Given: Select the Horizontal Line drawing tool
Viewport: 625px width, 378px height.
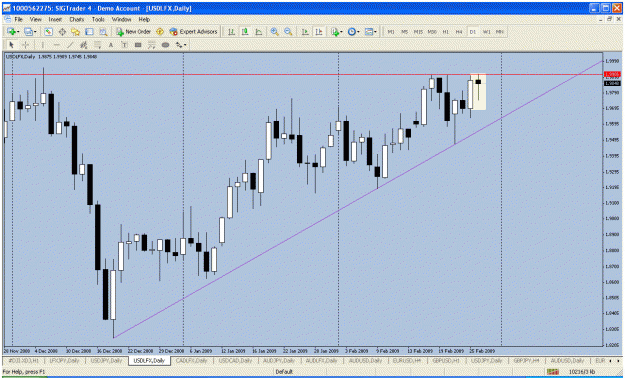Looking at the screenshot, I should point(56,45).
